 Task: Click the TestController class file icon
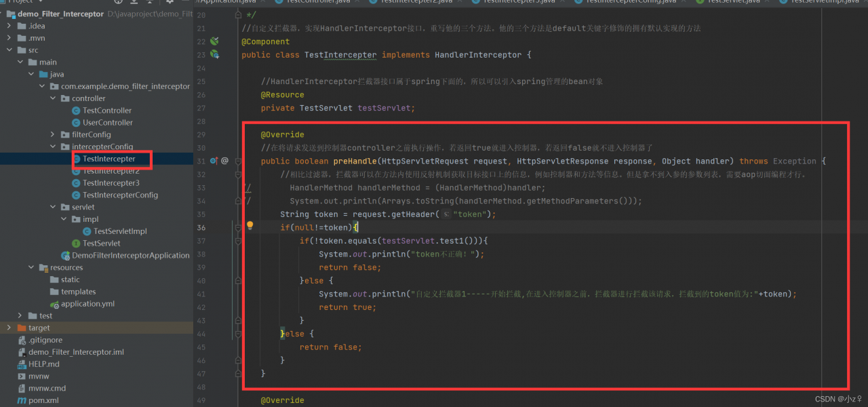76,111
